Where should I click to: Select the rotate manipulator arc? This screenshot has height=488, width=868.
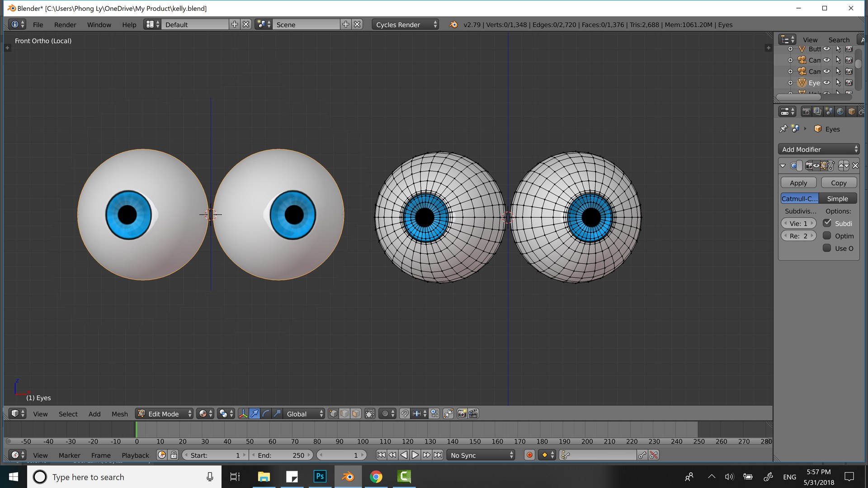[x=266, y=413]
